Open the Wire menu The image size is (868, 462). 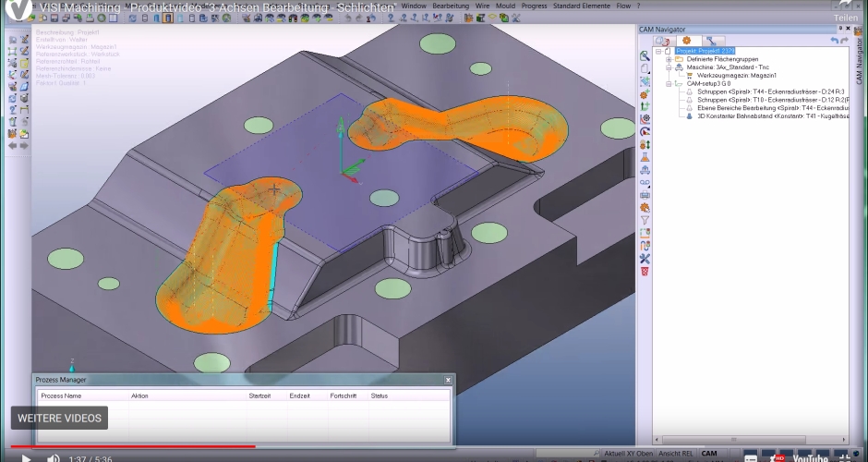[482, 6]
